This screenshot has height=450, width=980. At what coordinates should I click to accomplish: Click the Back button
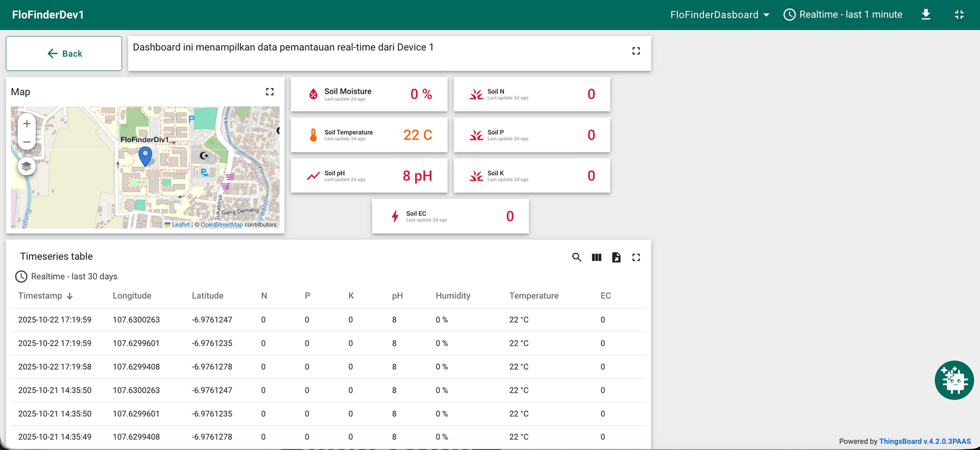tap(64, 53)
